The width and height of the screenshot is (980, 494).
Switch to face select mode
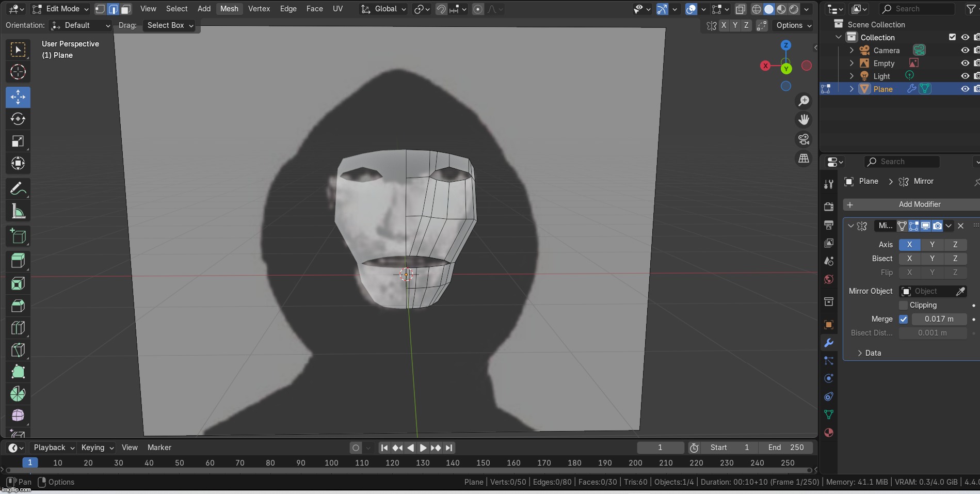click(x=125, y=9)
